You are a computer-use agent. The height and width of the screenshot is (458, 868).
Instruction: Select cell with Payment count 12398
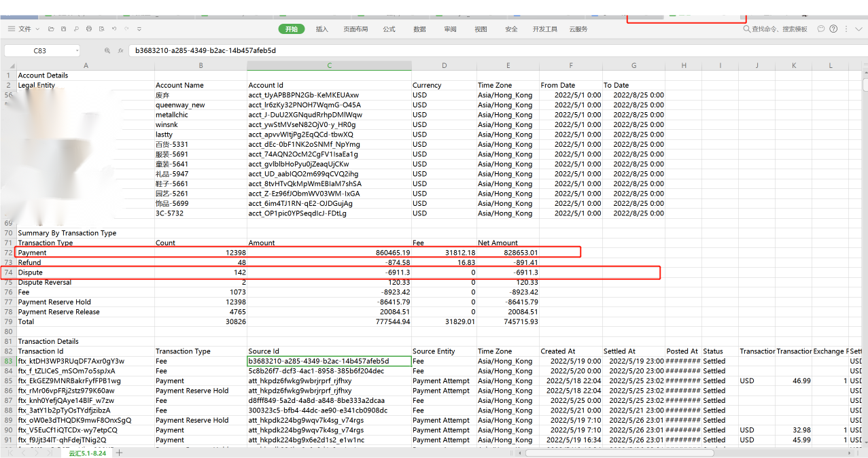201,253
